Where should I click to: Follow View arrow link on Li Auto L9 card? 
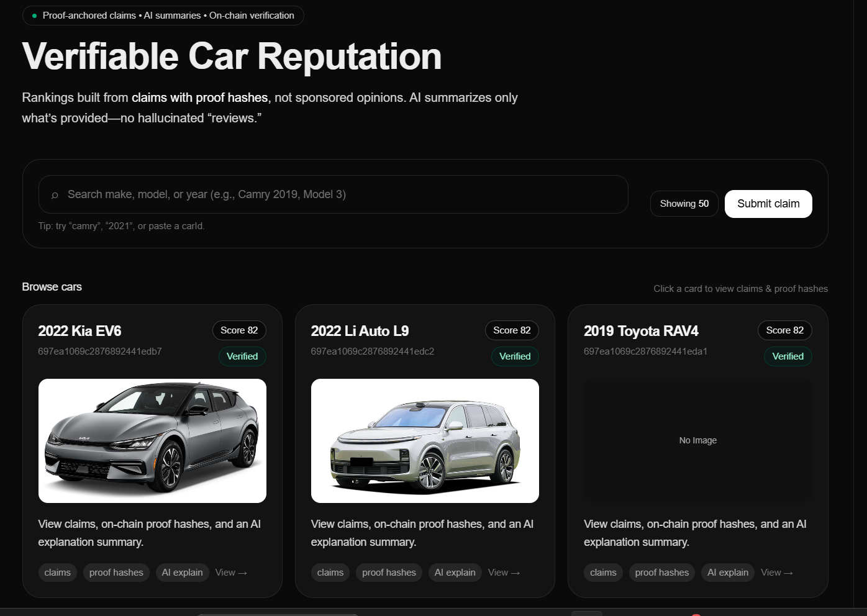point(504,573)
